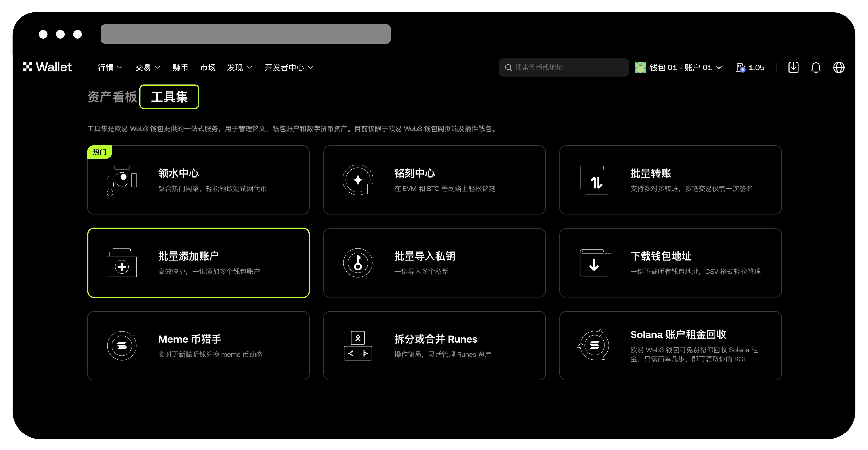Open the 批量导入私钥 card title
This screenshot has width=868, height=450.
425,256
